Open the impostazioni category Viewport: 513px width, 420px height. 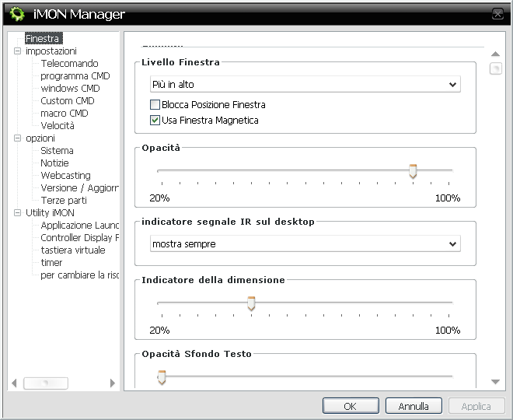(x=51, y=51)
